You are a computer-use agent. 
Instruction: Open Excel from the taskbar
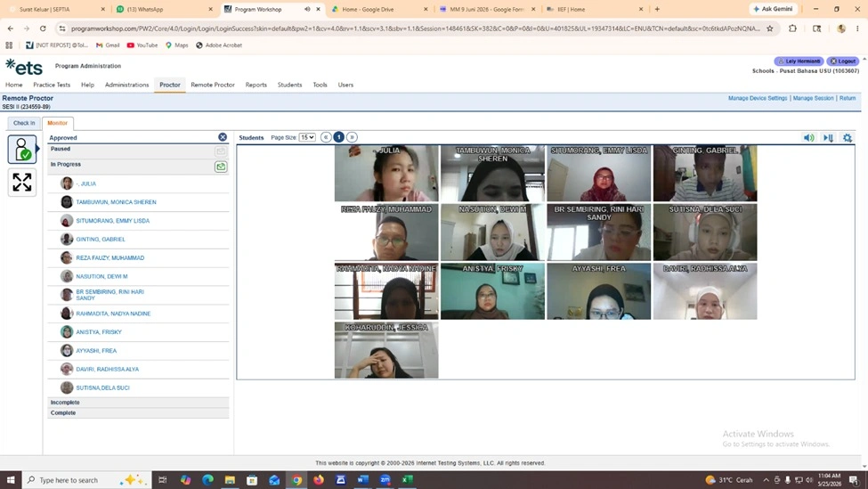click(x=408, y=479)
